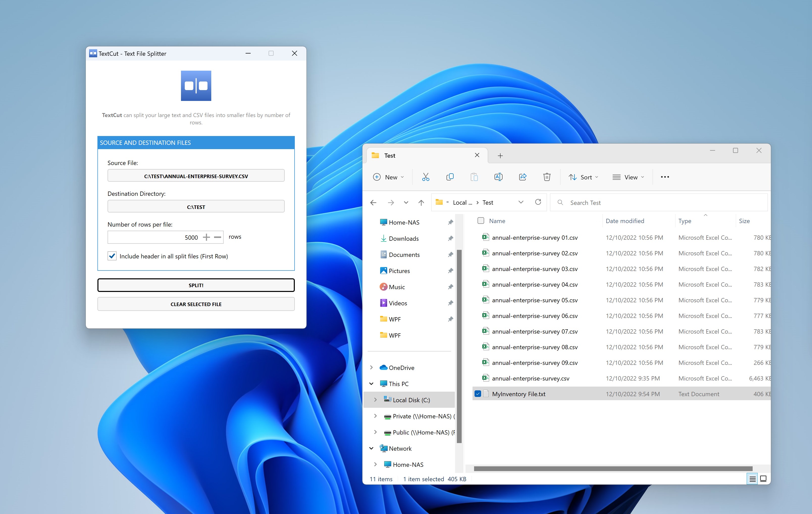Click the Paste clipboard icon in Explorer

click(474, 177)
